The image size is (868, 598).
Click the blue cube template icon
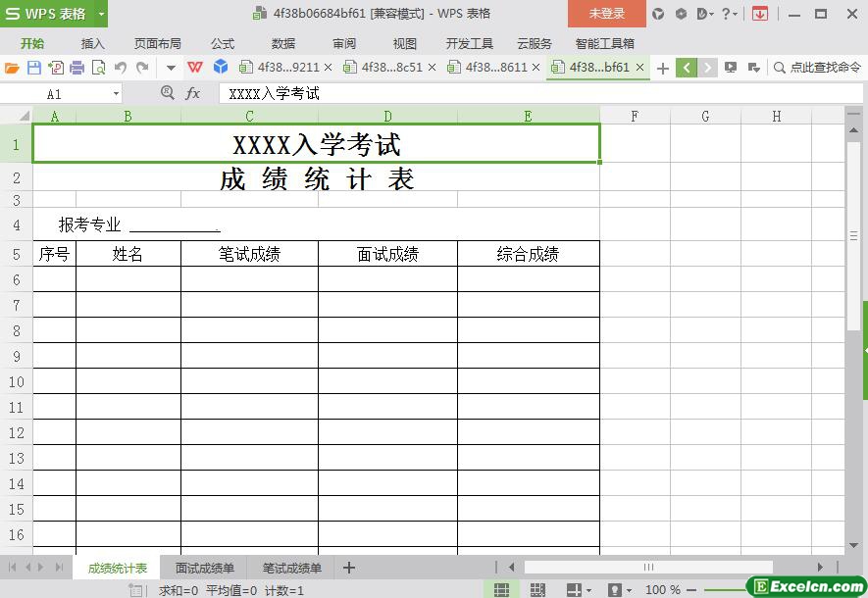221,67
